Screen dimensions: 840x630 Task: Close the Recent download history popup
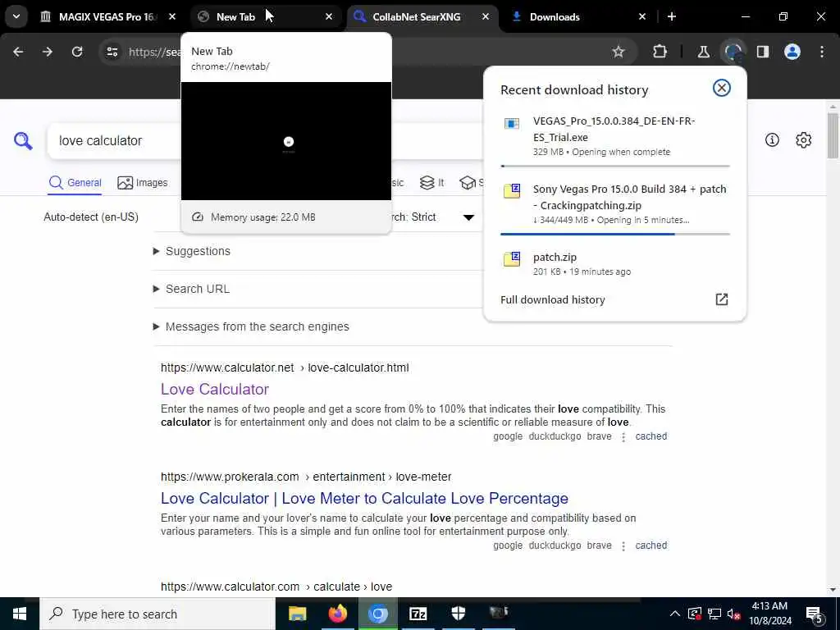coord(722,88)
